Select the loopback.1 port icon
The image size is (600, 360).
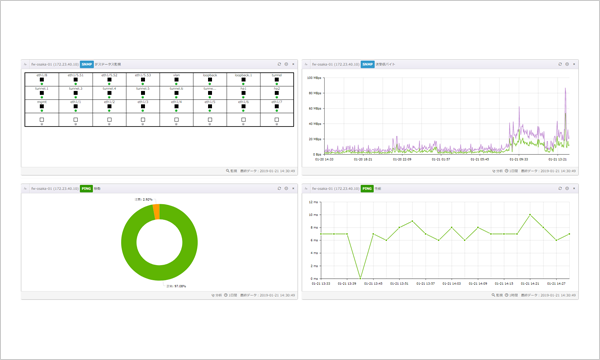[x=243, y=80]
